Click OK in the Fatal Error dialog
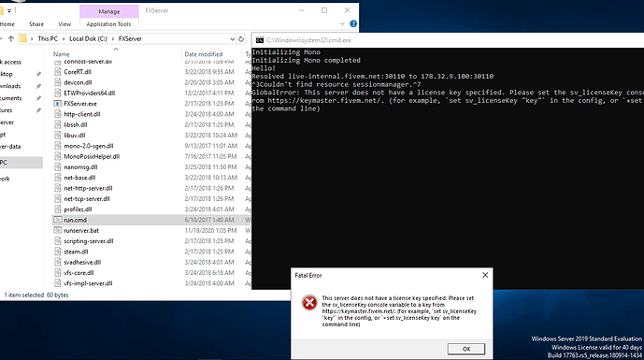Screen dimensions: 644x360 click(466, 349)
